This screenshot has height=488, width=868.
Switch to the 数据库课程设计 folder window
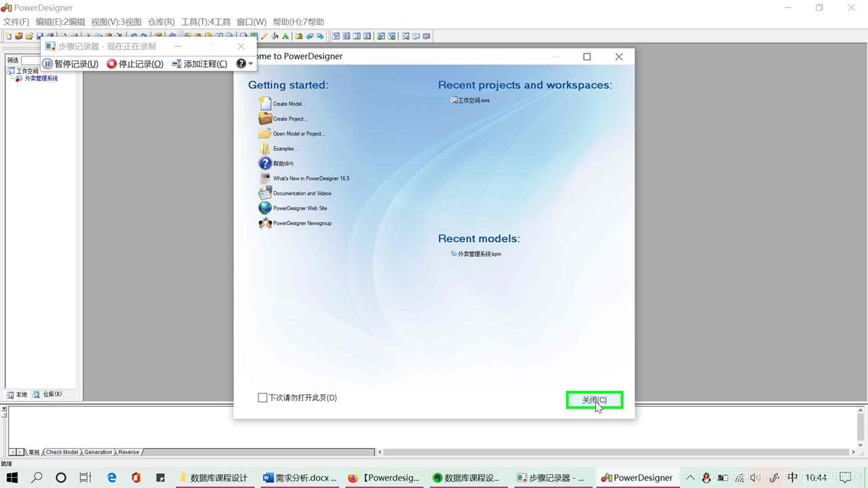(x=214, y=478)
